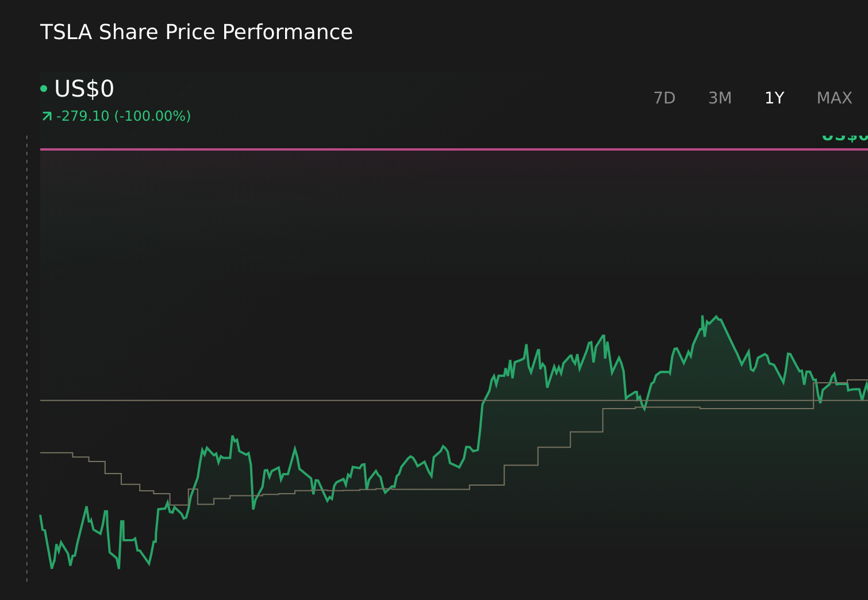This screenshot has height=600, width=868.
Task: Click the US$0 price heading
Action: pos(83,89)
